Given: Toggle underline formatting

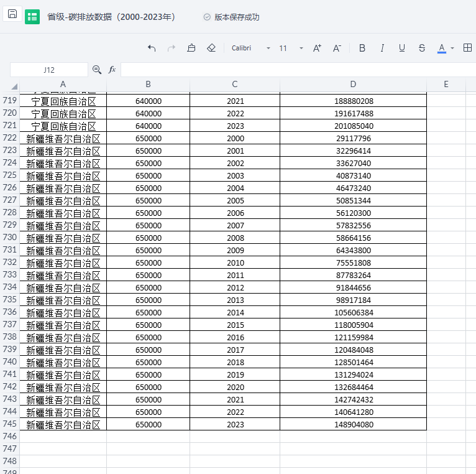Looking at the screenshot, I should (402, 48).
